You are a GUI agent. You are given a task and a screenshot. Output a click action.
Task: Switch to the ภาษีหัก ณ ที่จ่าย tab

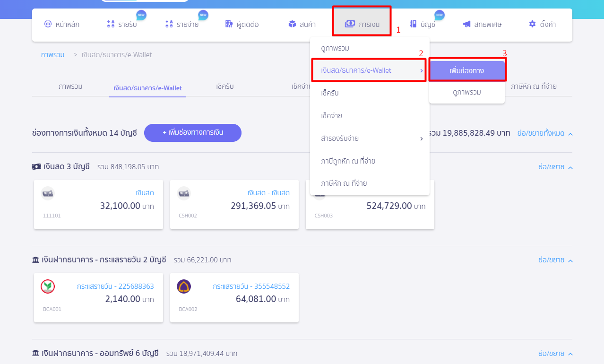pyautogui.click(x=534, y=87)
